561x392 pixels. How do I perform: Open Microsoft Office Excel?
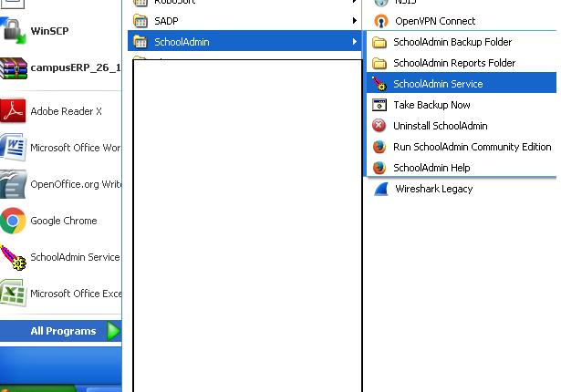[x=75, y=294]
